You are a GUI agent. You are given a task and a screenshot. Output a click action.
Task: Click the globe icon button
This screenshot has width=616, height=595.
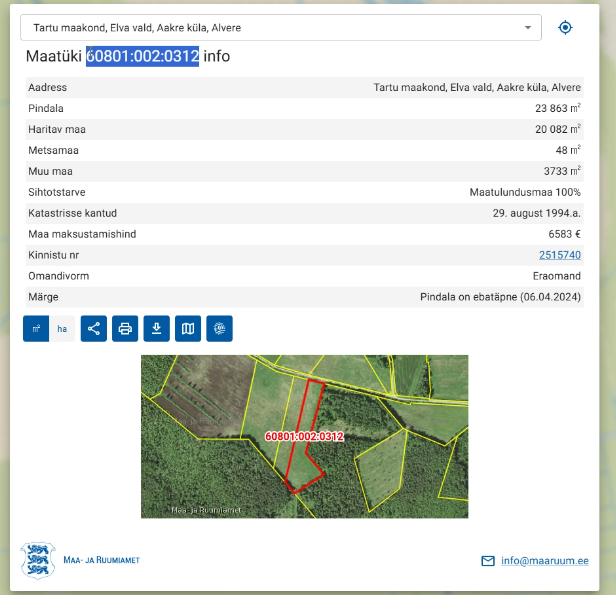[x=219, y=328]
